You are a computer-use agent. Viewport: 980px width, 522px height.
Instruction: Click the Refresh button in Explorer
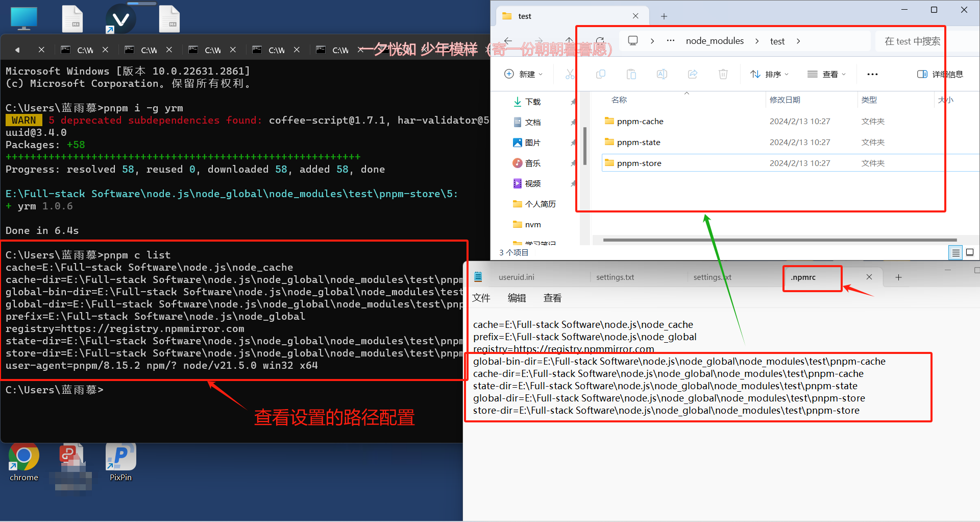click(600, 41)
